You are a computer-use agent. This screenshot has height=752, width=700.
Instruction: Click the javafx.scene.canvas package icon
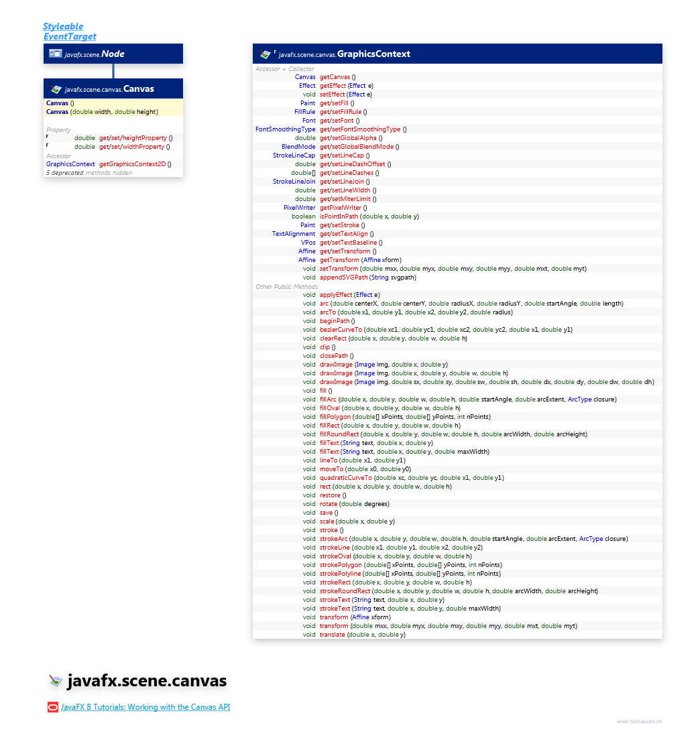[56, 680]
